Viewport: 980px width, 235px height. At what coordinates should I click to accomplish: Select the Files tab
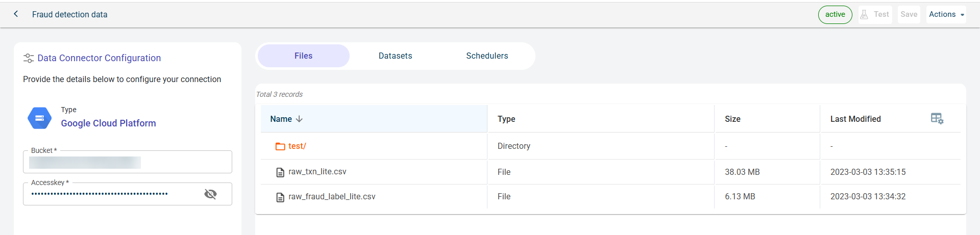click(x=303, y=56)
